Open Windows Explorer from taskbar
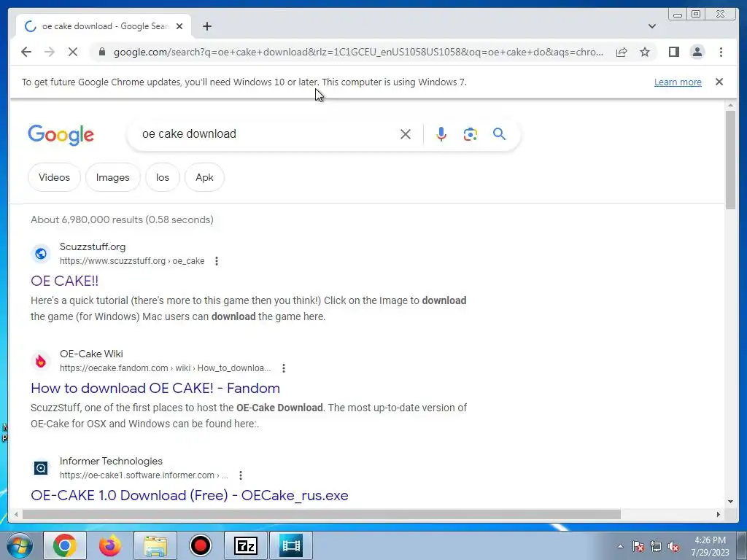 (x=155, y=545)
